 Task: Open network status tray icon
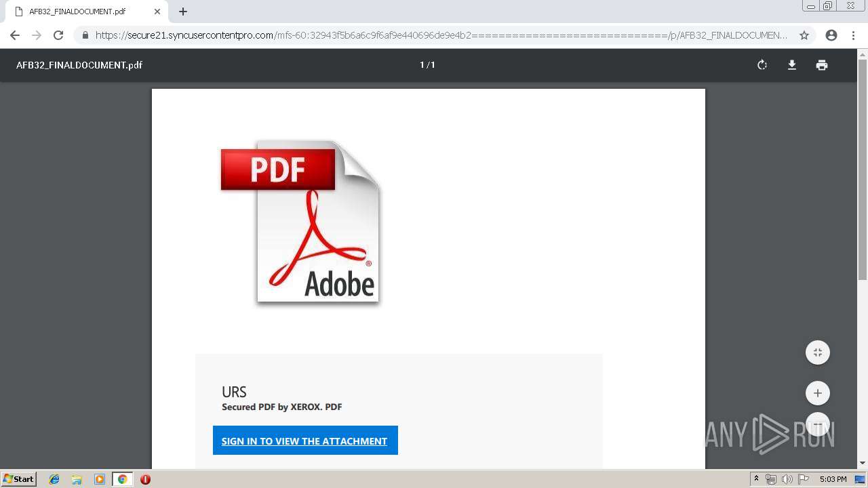771,479
